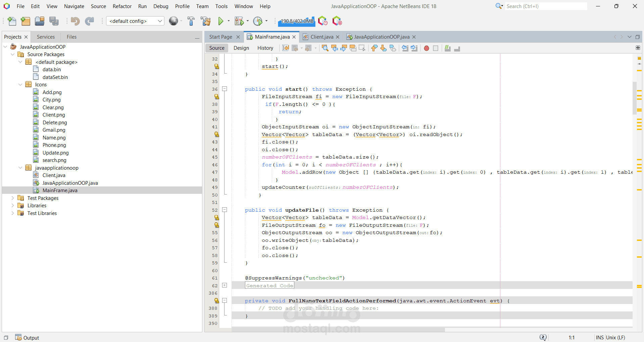Open the Output panel button
The height and width of the screenshot is (342, 644).
coord(28,338)
